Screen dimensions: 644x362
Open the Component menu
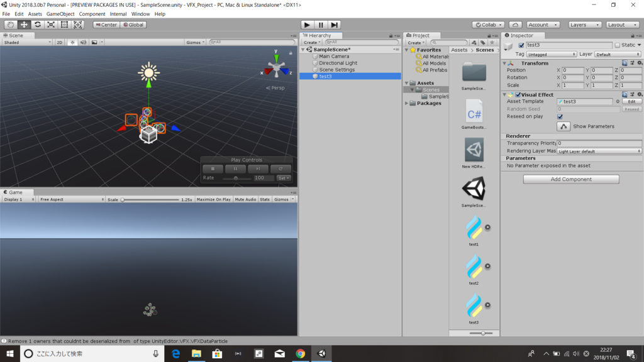click(92, 14)
